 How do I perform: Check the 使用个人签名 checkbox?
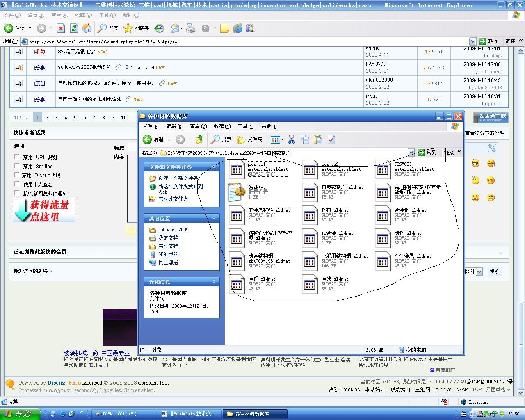(17, 184)
